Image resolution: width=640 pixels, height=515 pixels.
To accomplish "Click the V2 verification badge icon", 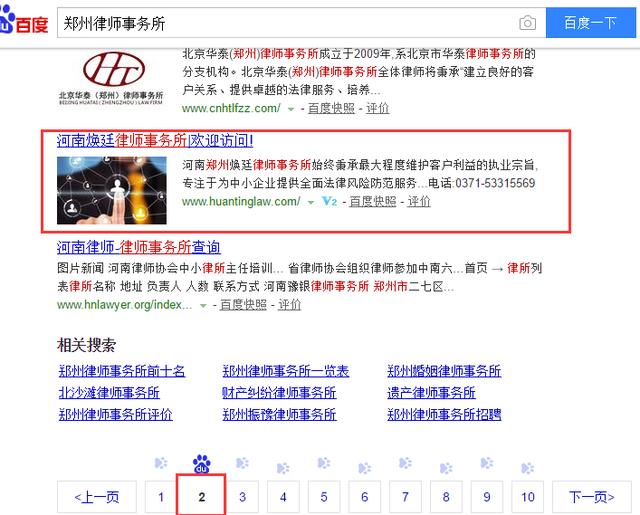I will pyautogui.click(x=329, y=201).
